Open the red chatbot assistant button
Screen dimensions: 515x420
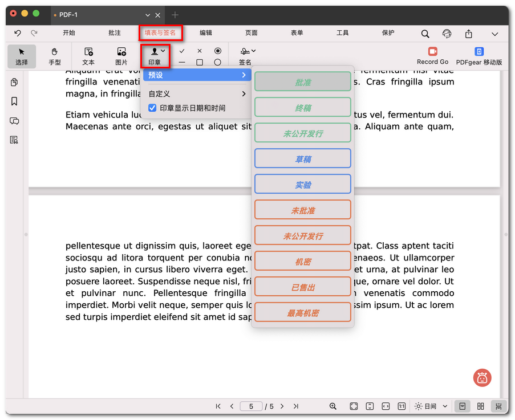pyautogui.click(x=482, y=377)
